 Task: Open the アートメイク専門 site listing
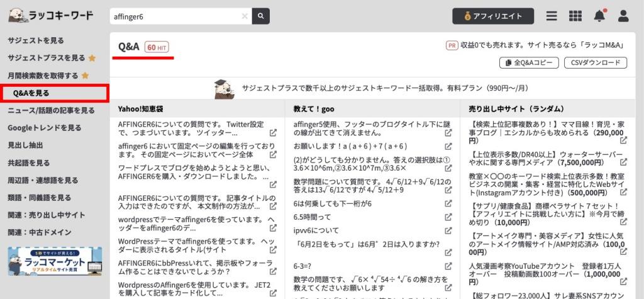(547, 244)
